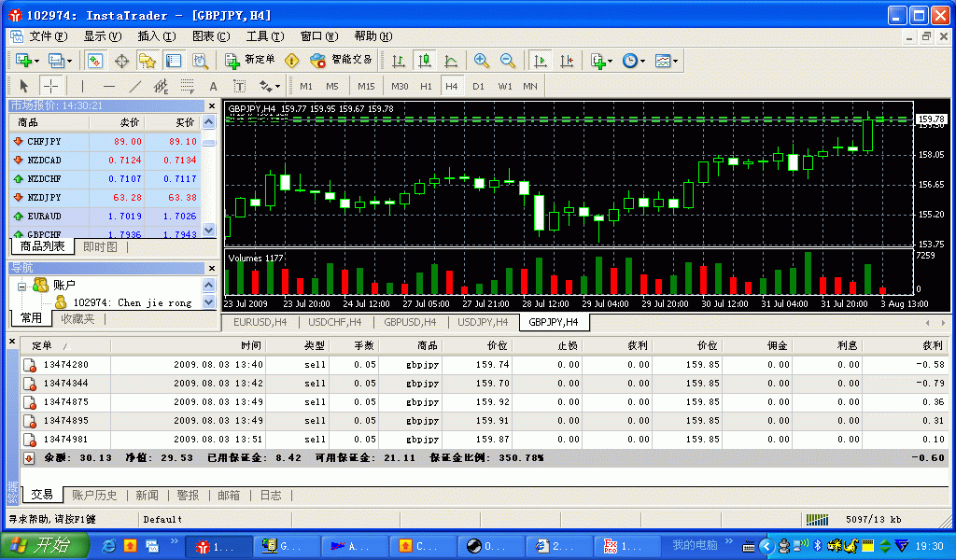Select the D1 timeframe button
The image size is (956, 560).
pos(478,87)
